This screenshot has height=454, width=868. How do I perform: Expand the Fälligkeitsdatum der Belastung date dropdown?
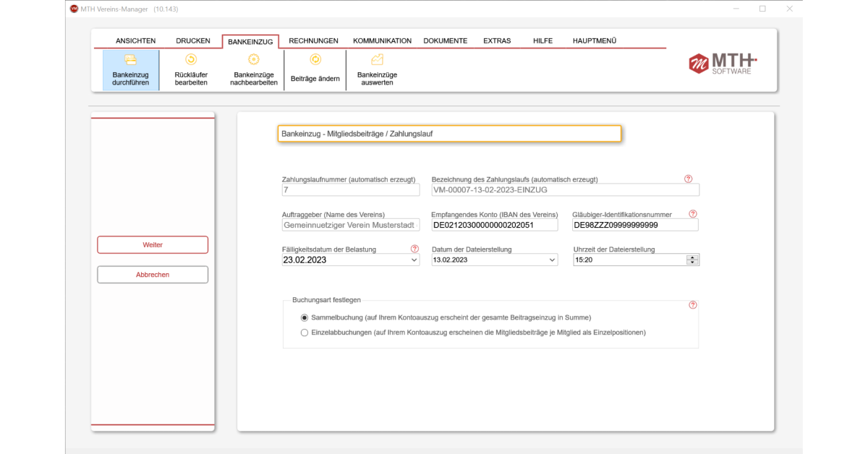(414, 260)
